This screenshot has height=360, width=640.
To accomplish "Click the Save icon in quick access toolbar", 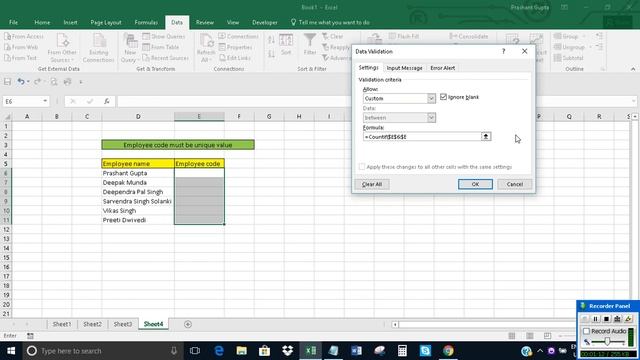I will [7, 82].
